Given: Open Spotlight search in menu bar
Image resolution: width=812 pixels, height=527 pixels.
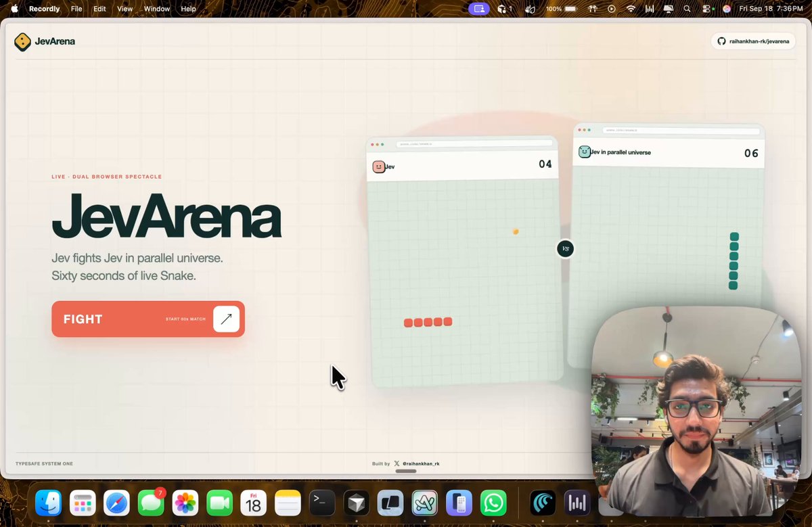Looking at the screenshot, I should (x=687, y=9).
